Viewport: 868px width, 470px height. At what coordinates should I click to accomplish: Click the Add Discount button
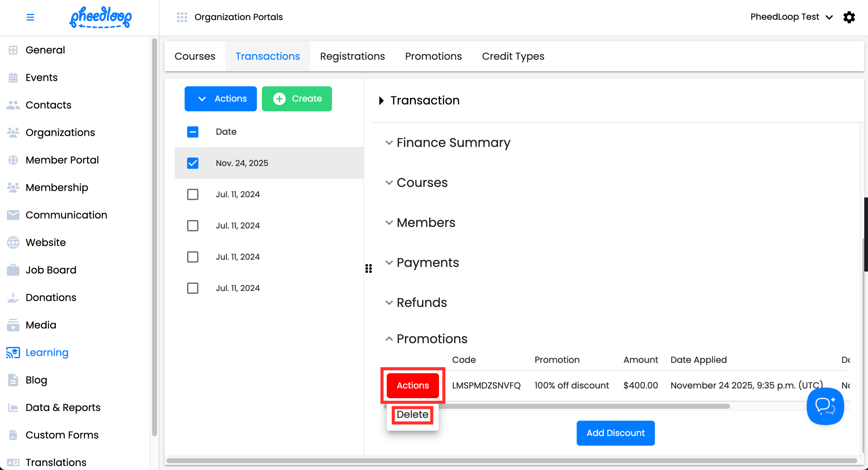point(615,433)
